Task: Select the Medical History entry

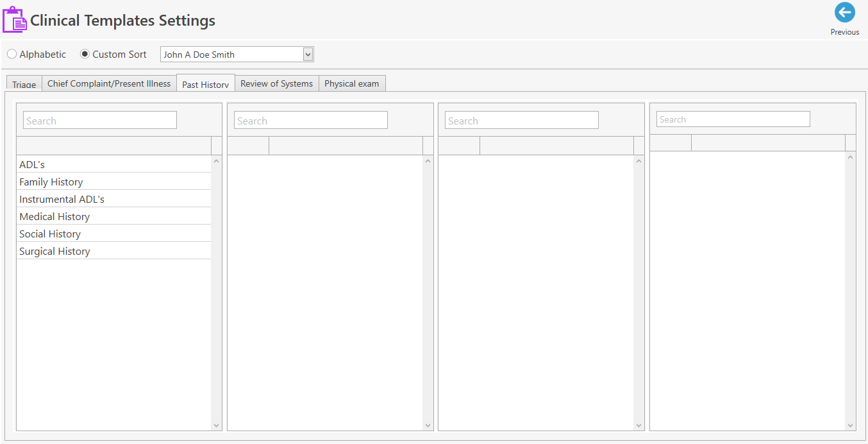Action: point(54,216)
